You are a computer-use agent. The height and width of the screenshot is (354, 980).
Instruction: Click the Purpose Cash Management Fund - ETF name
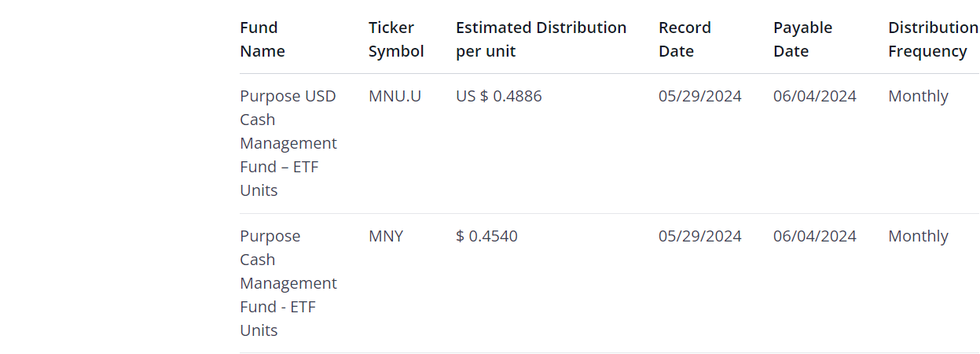pyautogui.click(x=288, y=283)
